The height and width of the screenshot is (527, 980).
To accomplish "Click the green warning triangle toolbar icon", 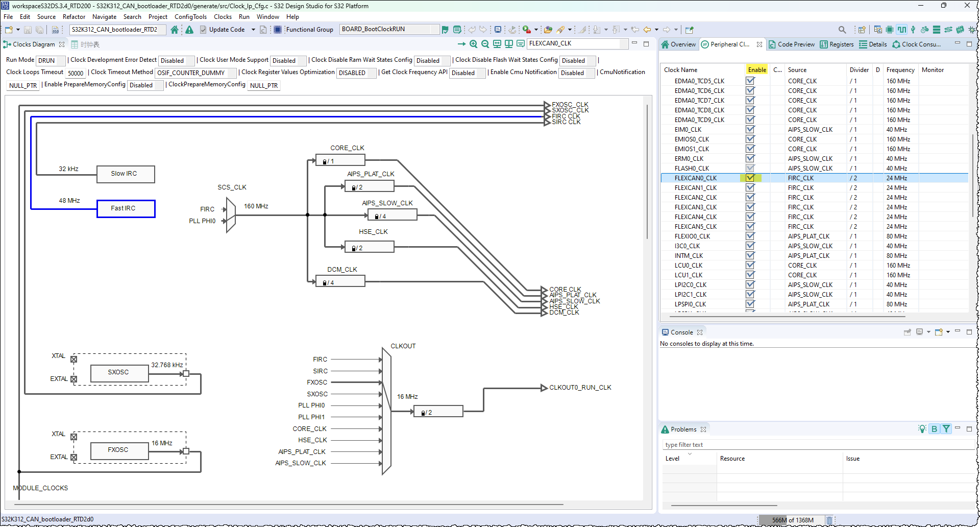I will [189, 30].
